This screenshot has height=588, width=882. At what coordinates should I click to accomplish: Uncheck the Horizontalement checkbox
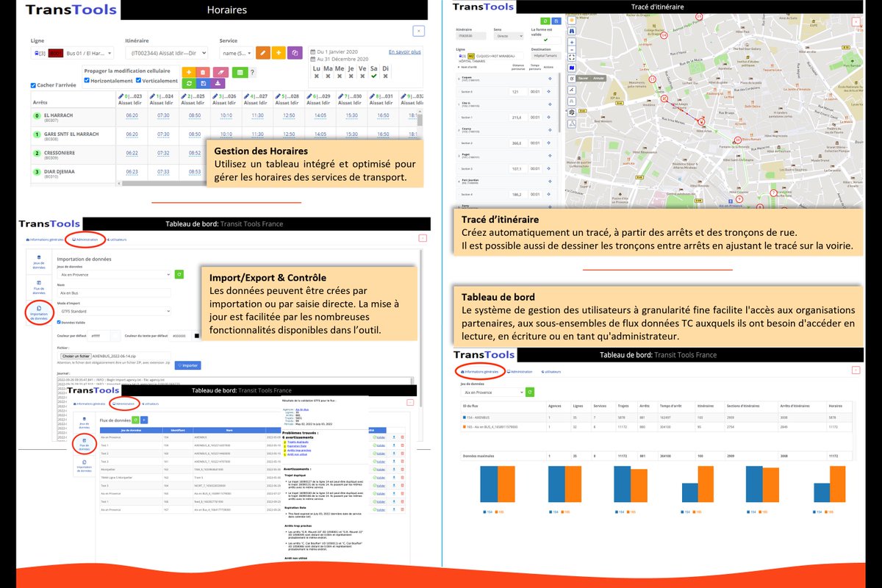87,81
